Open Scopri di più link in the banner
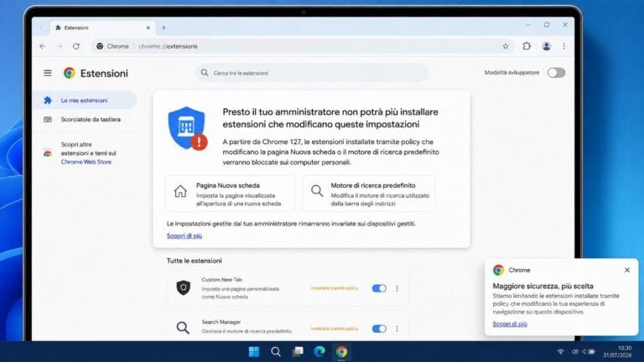The height and width of the screenshot is (362, 644). pyautogui.click(x=184, y=235)
